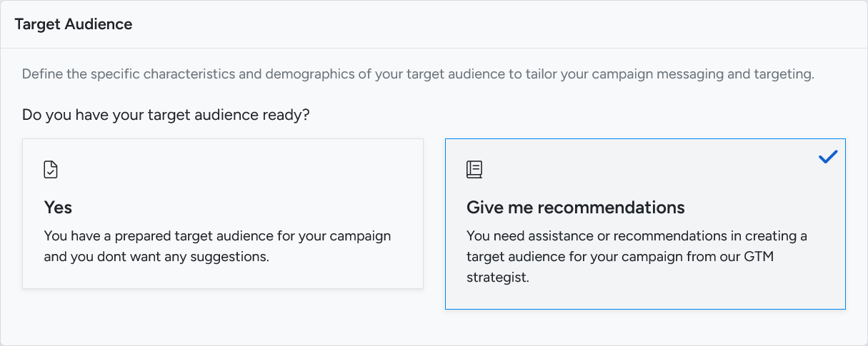The image size is (868, 346).
Task: Select the "Yes" option card
Action: pyautogui.click(x=222, y=213)
